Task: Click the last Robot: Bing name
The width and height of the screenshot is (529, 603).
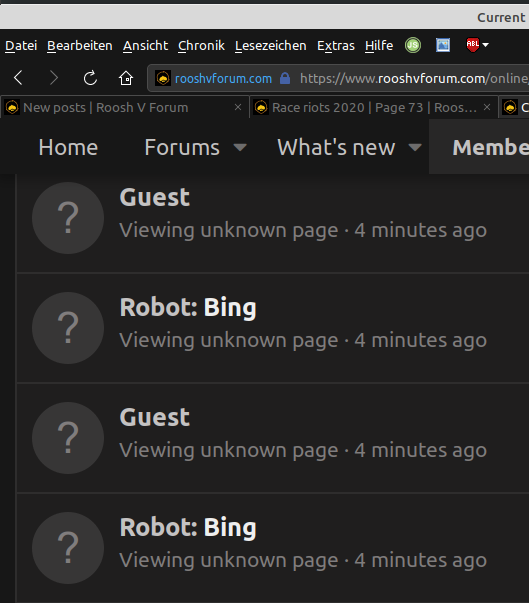Action: point(188,528)
